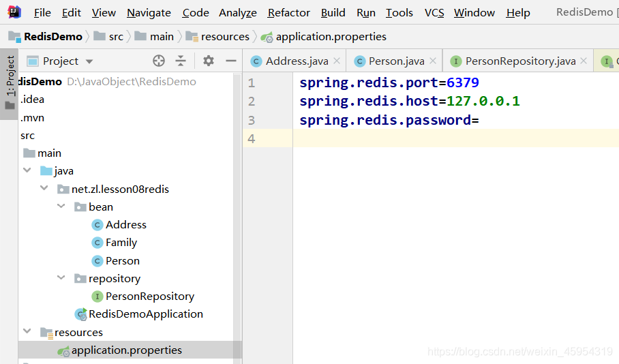Open the Navigate menu
The width and height of the screenshot is (619, 364).
tap(149, 13)
